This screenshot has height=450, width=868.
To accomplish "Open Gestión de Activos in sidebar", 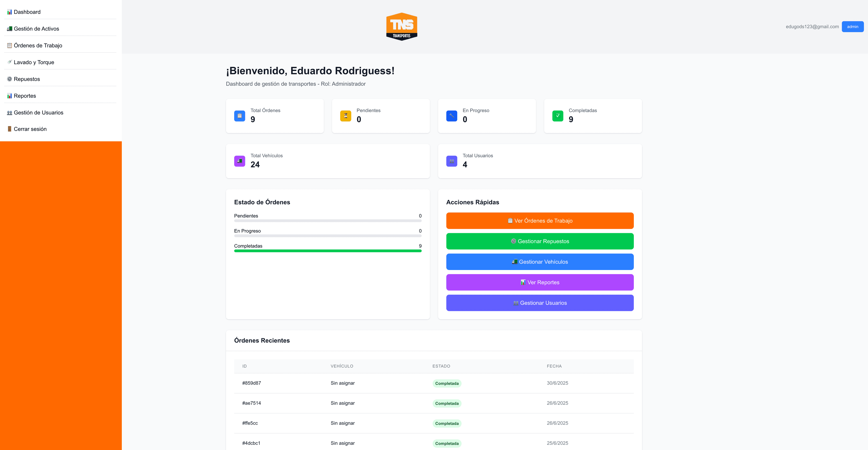I will [x=36, y=29].
